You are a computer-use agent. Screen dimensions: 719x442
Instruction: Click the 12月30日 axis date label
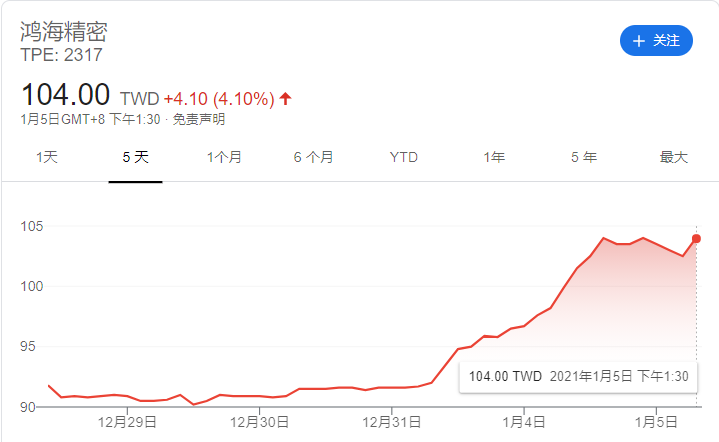coord(259,422)
